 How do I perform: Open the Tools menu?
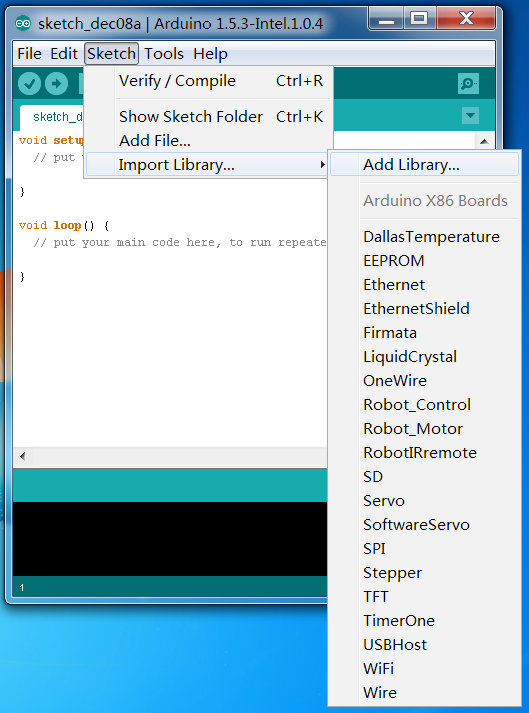tap(164, 54)
